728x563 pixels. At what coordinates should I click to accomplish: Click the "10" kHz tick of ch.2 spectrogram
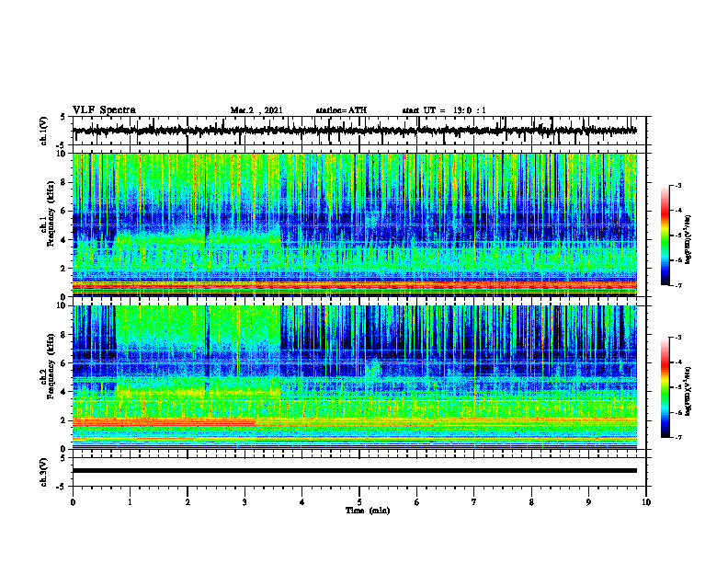coord(62,306)
